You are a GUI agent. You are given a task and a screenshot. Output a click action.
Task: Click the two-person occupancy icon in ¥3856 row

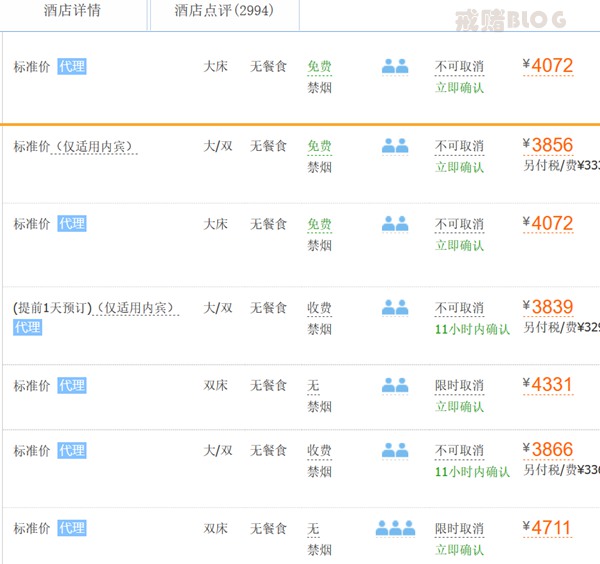click(395, 145)
